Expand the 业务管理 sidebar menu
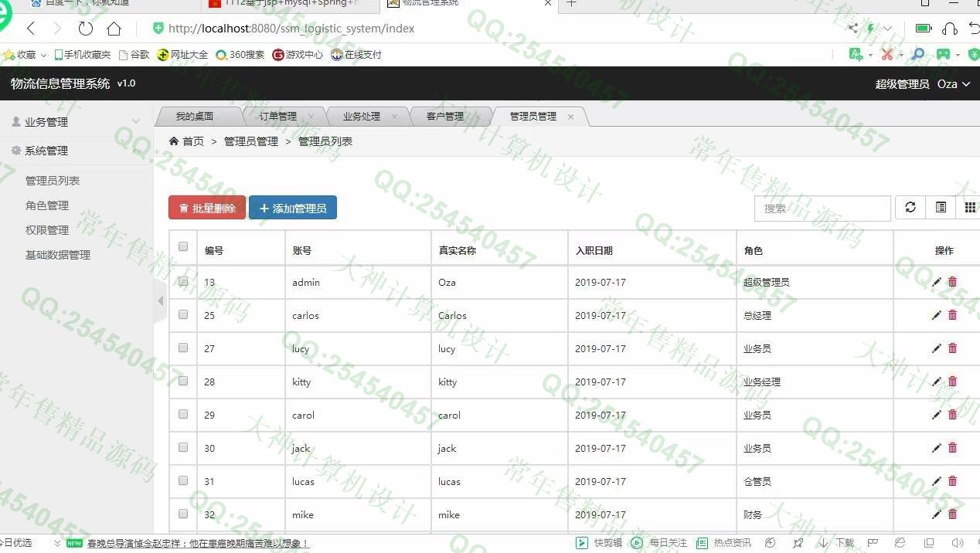The image size is (980, 553). pyautogui.click(x=76, y=122)
